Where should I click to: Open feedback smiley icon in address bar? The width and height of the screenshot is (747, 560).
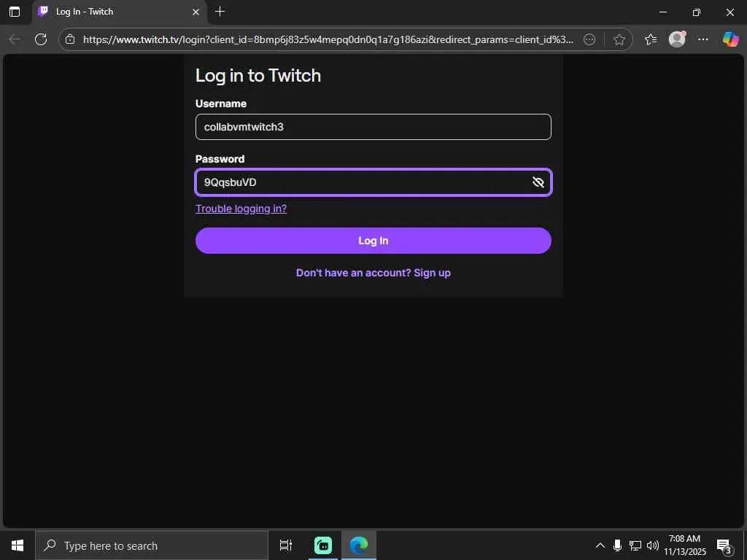click(x=589, y=39)
